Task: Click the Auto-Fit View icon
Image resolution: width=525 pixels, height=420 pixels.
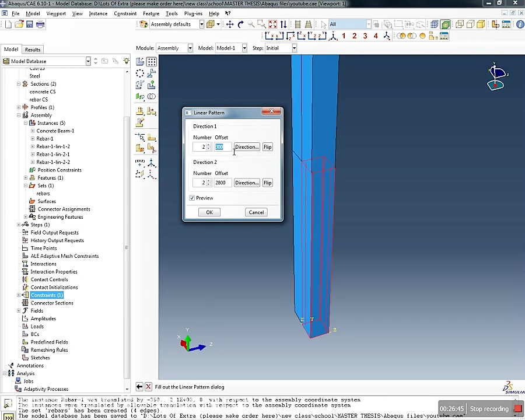Action: pyautogui.click(x=272, y=24)
